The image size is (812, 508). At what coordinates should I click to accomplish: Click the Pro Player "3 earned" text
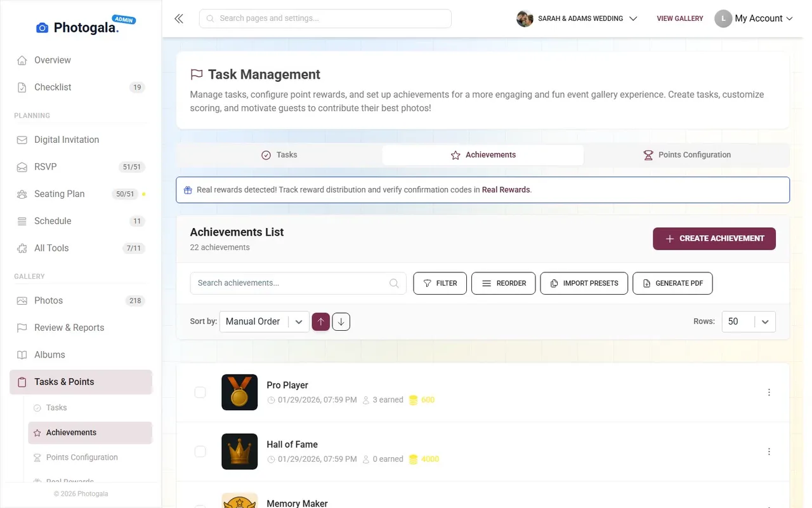(x=388, y=400)
